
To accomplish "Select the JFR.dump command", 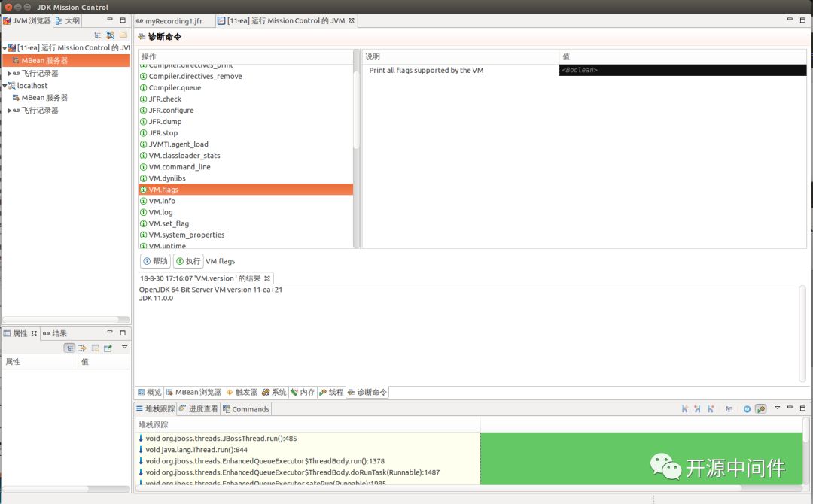I will coord(165,122).
